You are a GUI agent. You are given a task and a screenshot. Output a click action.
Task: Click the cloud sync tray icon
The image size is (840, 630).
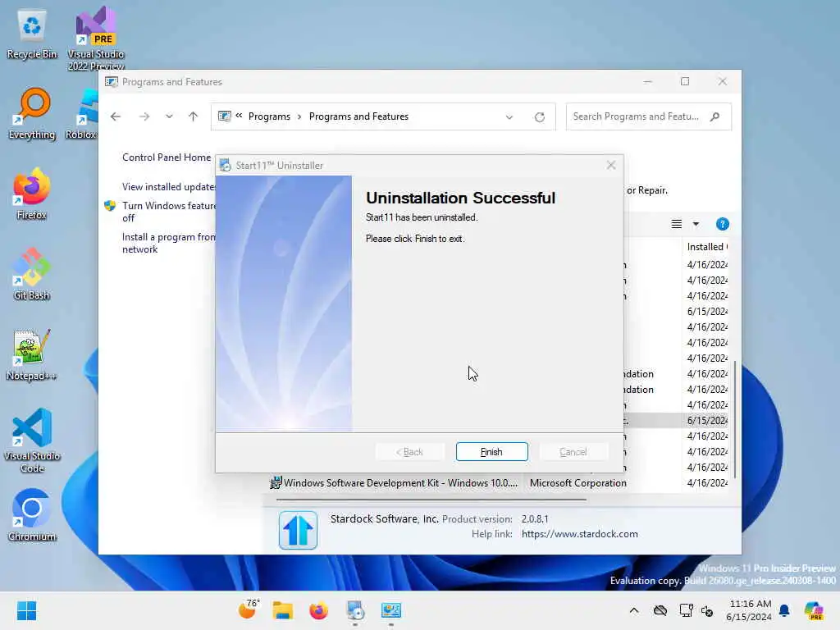660,610
